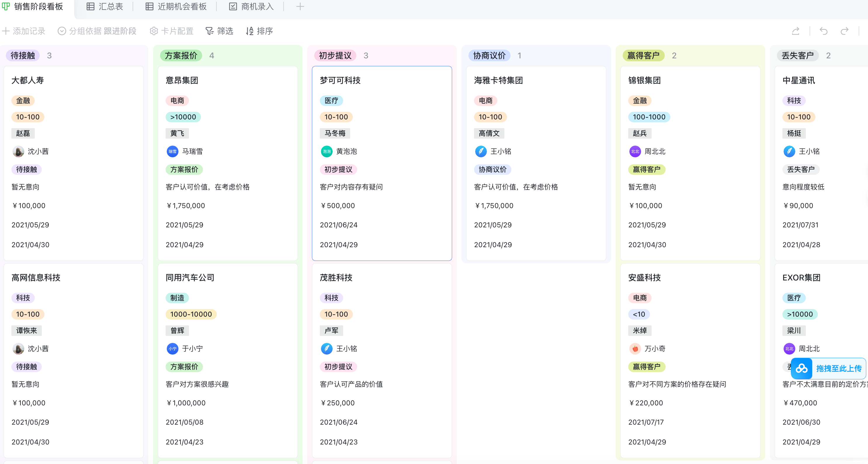Open the 筛选 filter tool

click(x=219, y=31)
